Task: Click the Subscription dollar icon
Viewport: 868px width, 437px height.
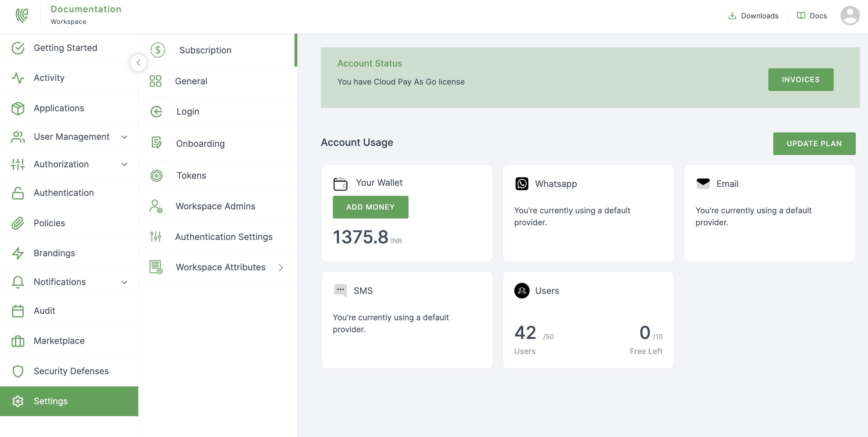Action: tap(158, 50)
